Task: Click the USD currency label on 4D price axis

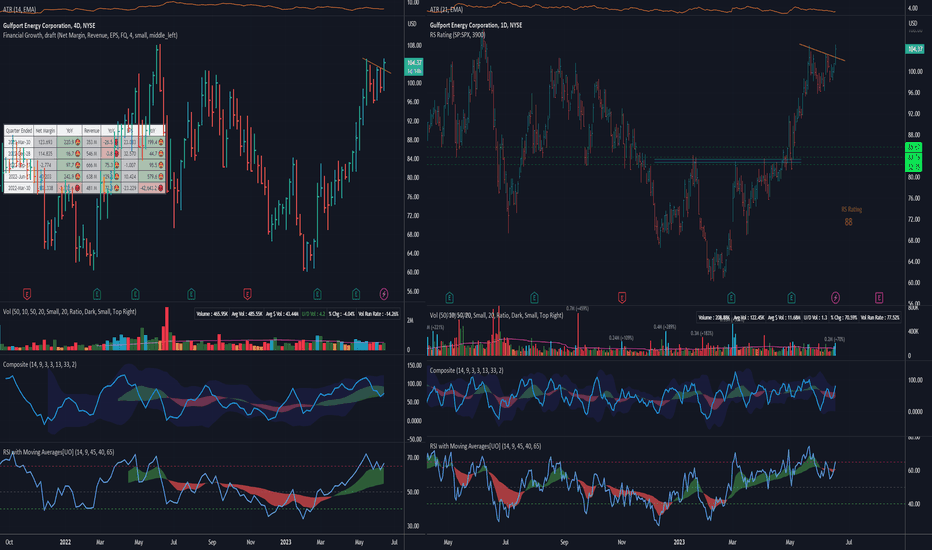Action: click(x=411, y=24)
